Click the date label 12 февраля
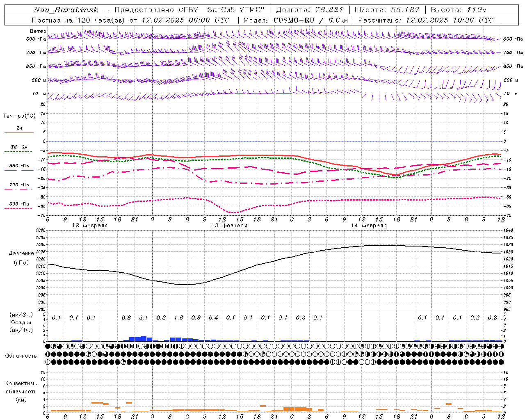Image resolution: width=525 pixels, height=420 pixels. [90, 226]
